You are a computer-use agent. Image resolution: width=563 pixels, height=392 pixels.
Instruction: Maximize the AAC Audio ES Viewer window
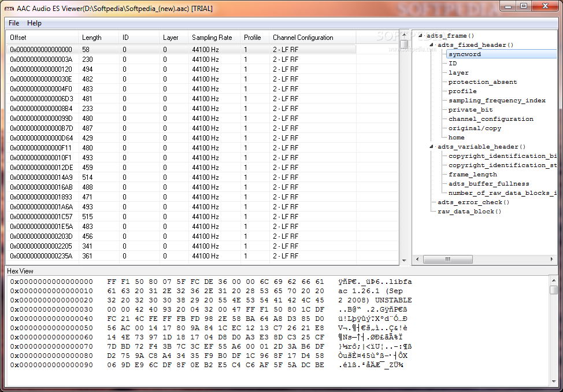(x=524, y=6)
